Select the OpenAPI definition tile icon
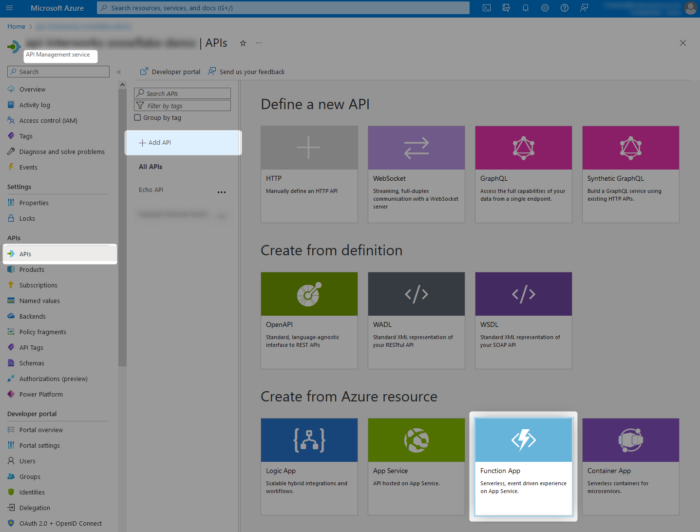Image resolution: width=700 pixels, height=532 pixels. pyautogui.click(x=308, y=294)
